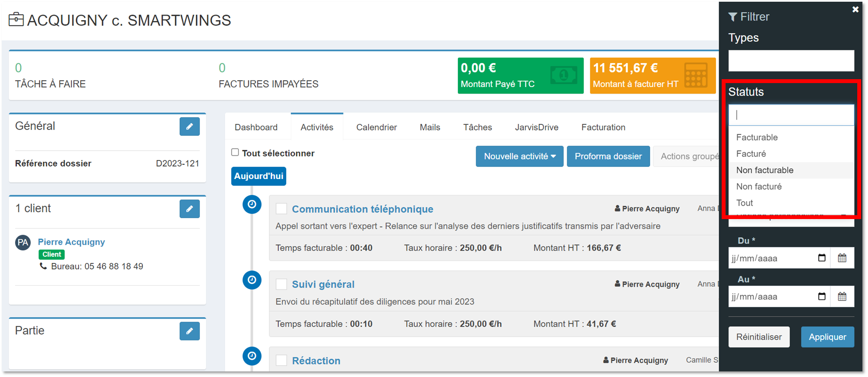Click the Appliquer button
The image size is (868, 377).
tap(827, 337)
